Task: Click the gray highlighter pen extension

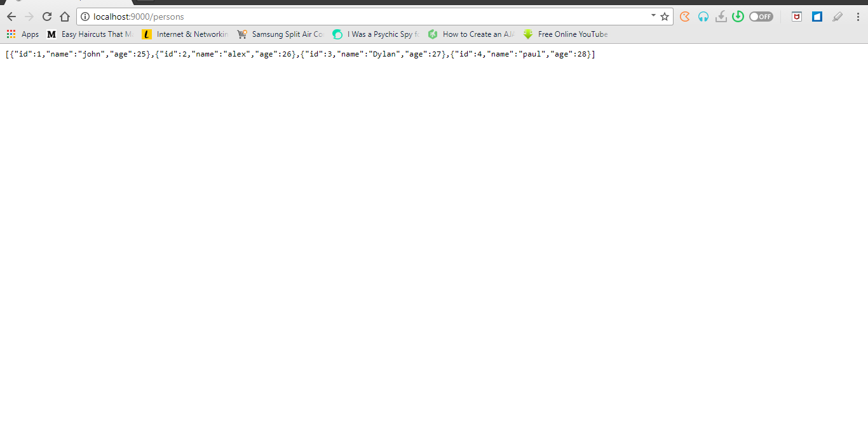Action: [837, 17]
